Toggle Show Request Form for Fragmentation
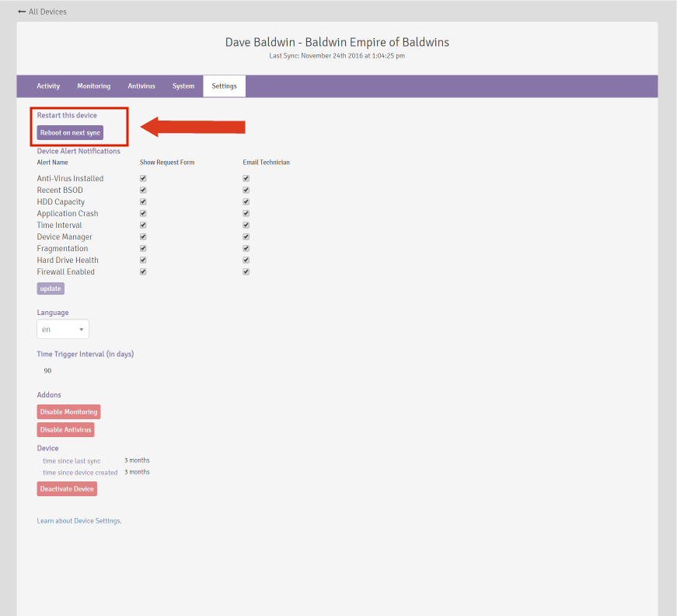Screen dimensions: 677x616 click(143, 248)
